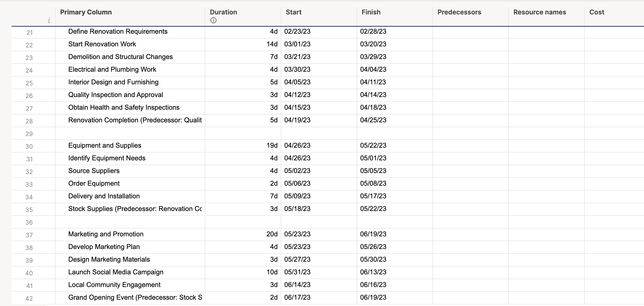Click the Cost cell of 'Local Community Engagement'
This screenshot has width=644, height=306.
[612, 285]
